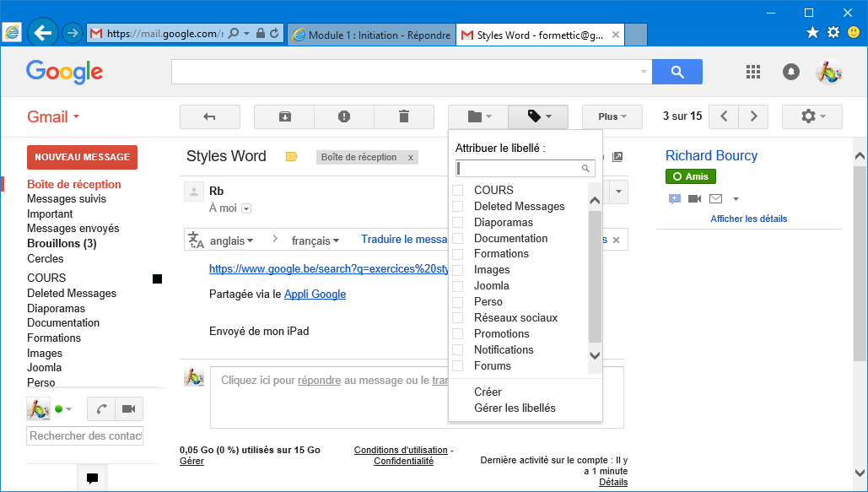Open browser favorites star
Image resolution: width=868 pixels, height=492 pixels.
pos(812,33)
